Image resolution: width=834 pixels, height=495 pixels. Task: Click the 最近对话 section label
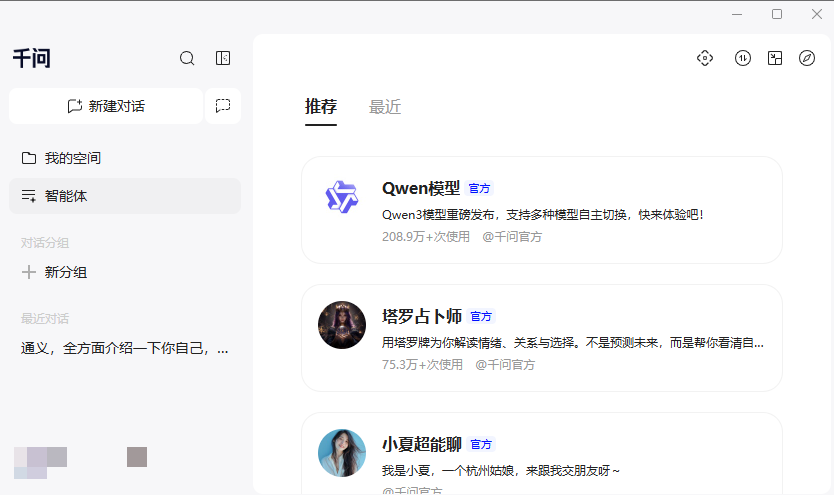45,318
